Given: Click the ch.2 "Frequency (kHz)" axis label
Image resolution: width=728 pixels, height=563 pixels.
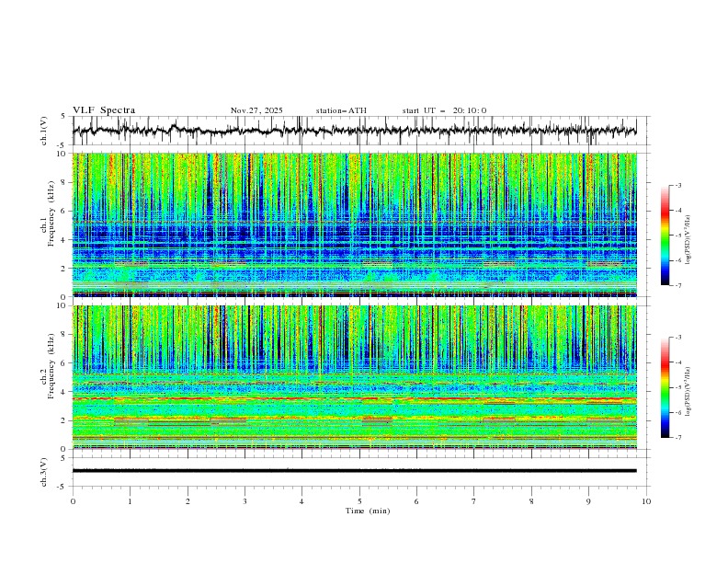Looking at the screenshot, I should click(51, 365).
